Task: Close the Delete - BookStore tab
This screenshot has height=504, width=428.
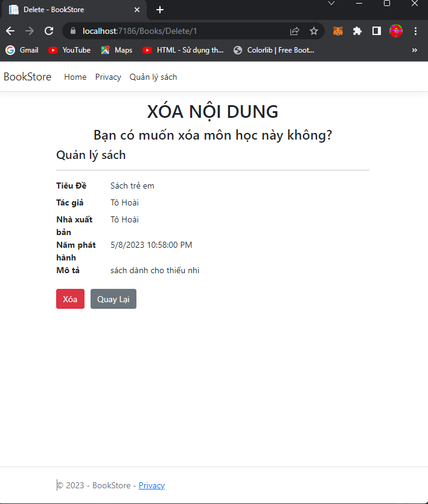Action: (x=137, y=10)
